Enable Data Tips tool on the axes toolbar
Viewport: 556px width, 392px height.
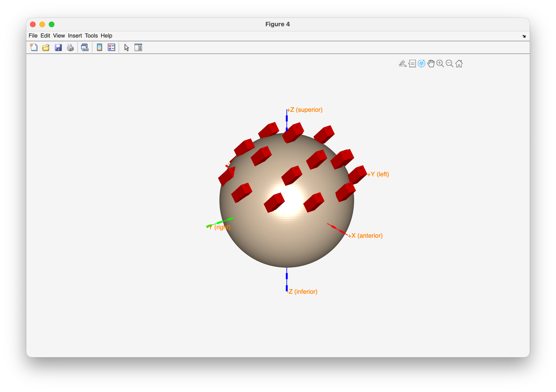tap(412, 64)
